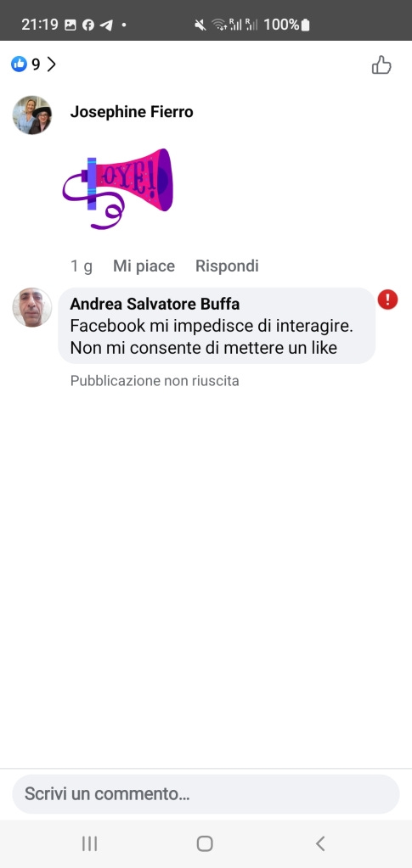
Task: Open Josephine Fierro's profile picture
Action: [32, 115]
